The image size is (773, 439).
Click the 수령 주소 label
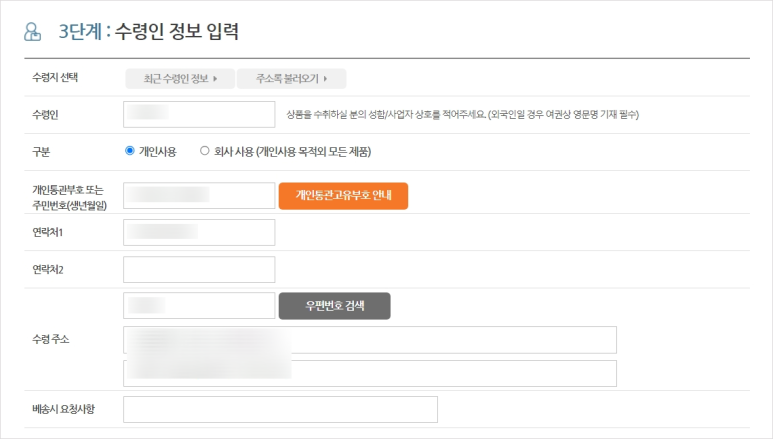click(x=51, y=339)
